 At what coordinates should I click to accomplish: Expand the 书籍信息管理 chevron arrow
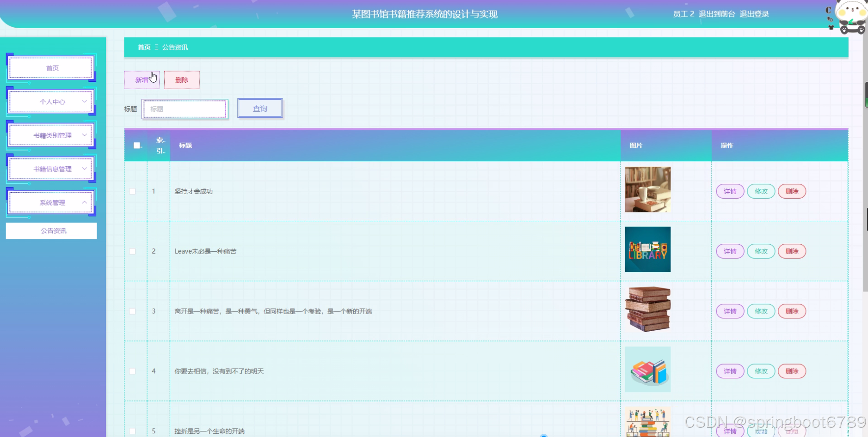84,169
